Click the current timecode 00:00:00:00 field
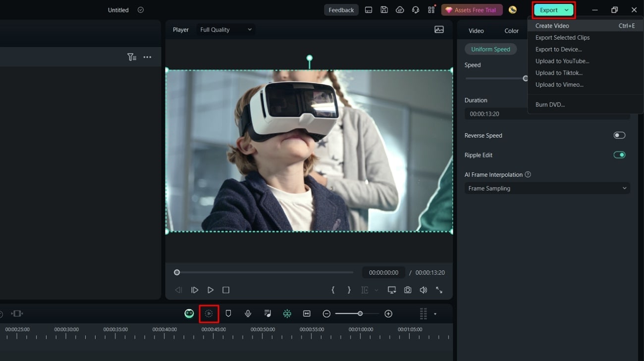 click(x=383, y=272)
